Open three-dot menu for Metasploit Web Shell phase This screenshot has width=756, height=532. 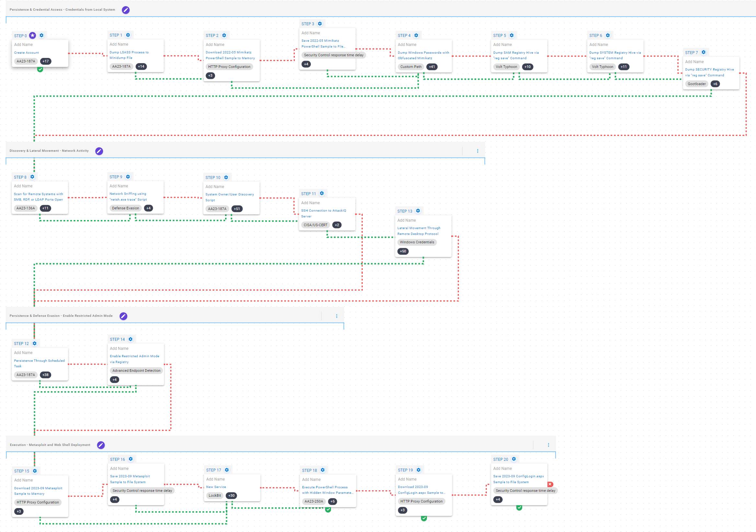pos(548,445)
